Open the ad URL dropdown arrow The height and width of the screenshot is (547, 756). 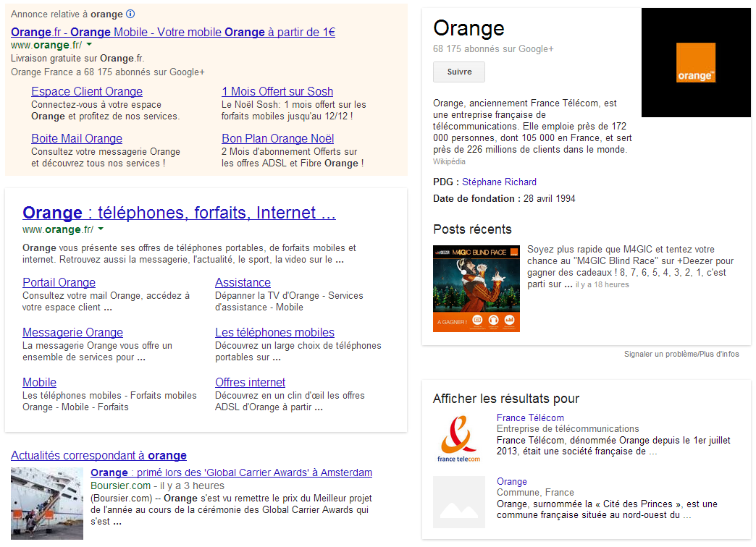89,44
